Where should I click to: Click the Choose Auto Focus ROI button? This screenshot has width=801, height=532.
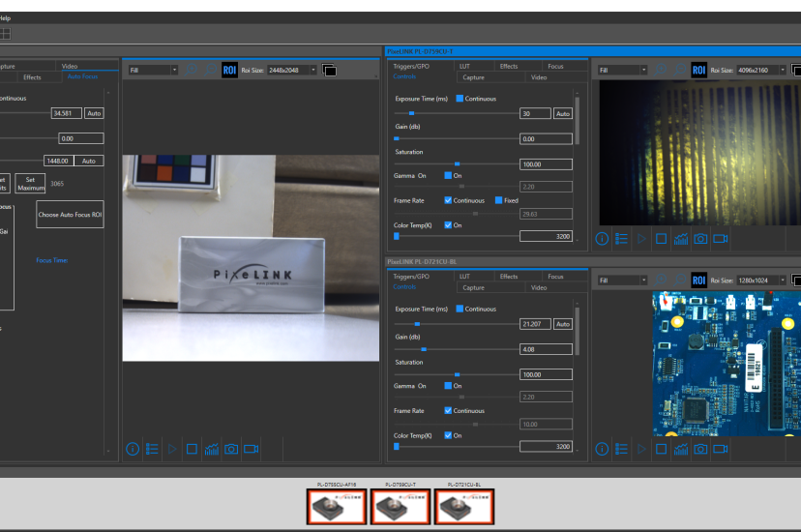pos(70,215)
